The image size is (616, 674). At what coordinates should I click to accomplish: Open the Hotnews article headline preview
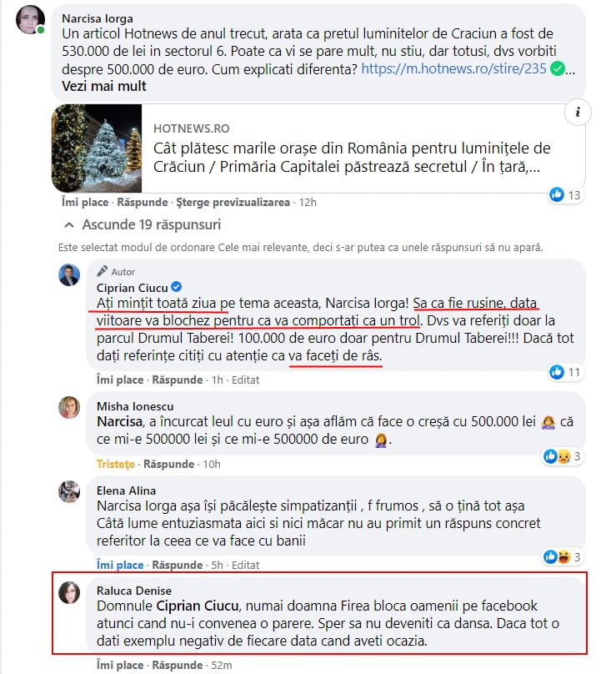coord(352,158)
